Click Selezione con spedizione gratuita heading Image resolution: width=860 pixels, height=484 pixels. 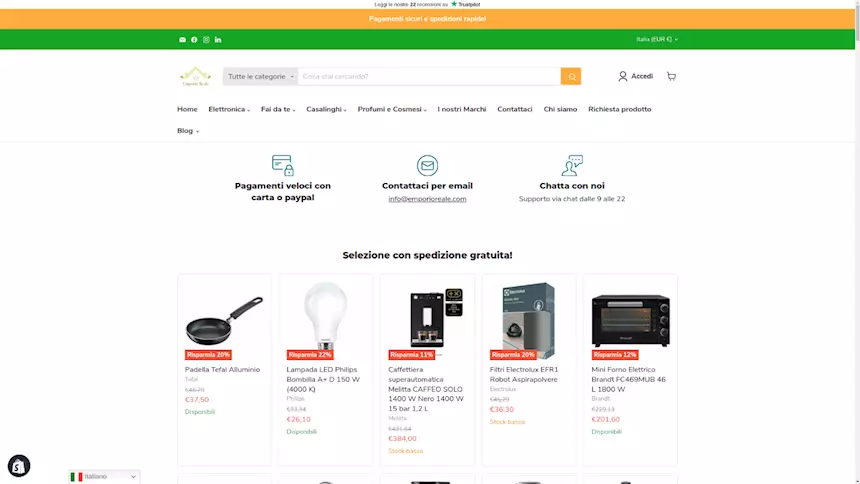[427, 255]
